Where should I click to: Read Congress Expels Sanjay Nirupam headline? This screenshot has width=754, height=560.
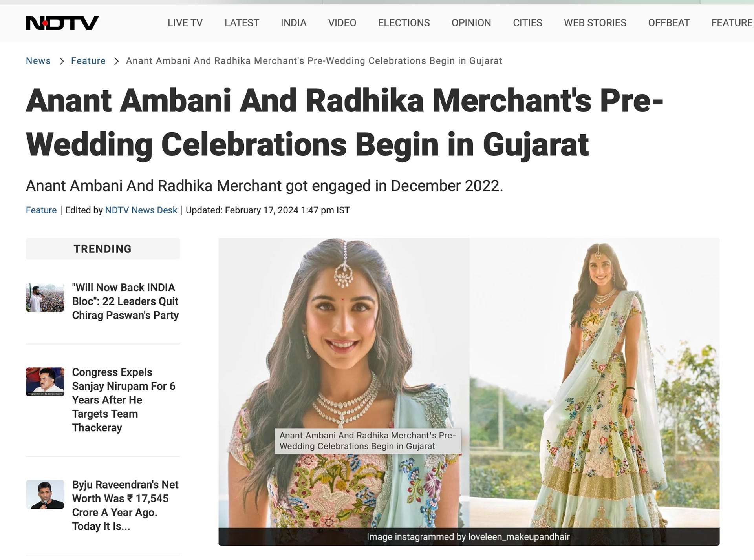tap(124, 400)
